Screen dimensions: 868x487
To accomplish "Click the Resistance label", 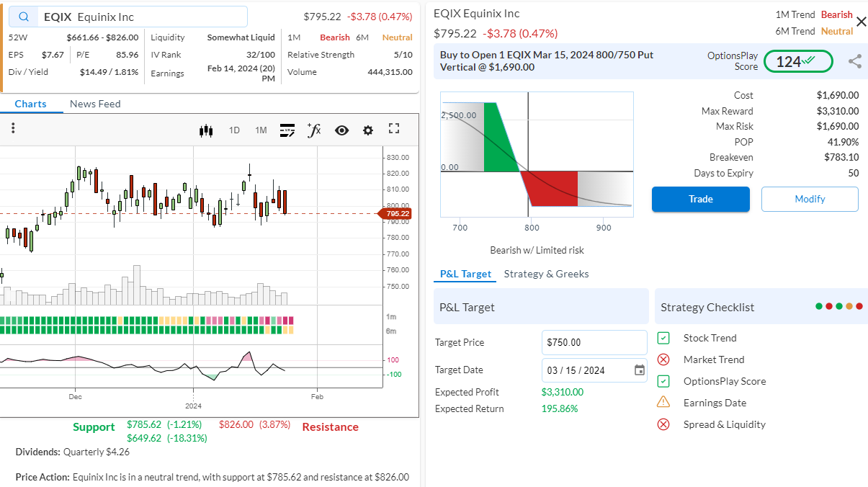I will coord(330,427).
